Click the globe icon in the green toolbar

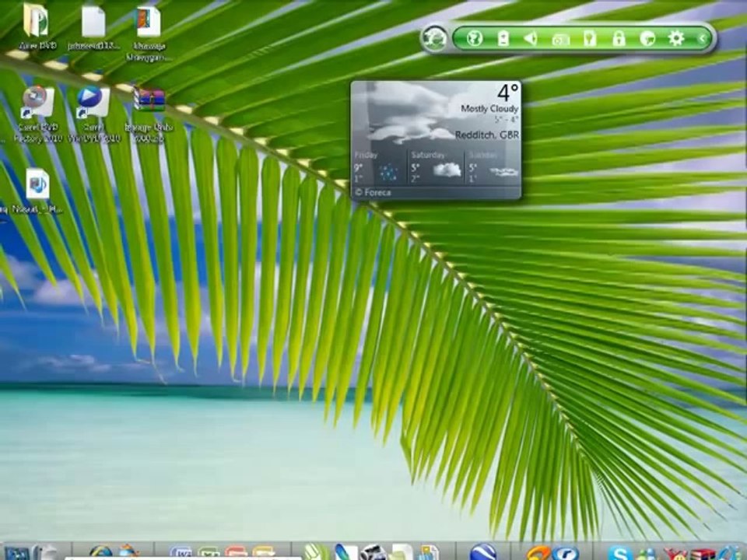coord(474,38)
